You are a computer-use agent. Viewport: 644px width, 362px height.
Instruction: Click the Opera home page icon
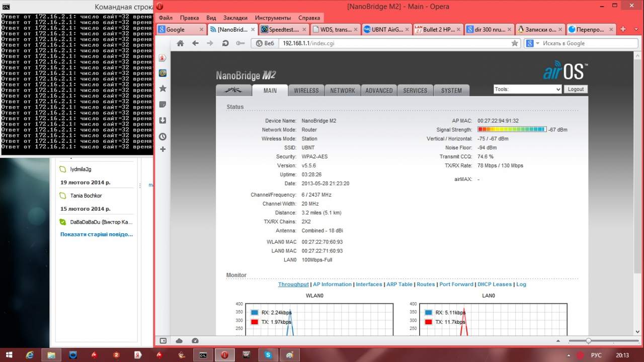pos(181,43)
